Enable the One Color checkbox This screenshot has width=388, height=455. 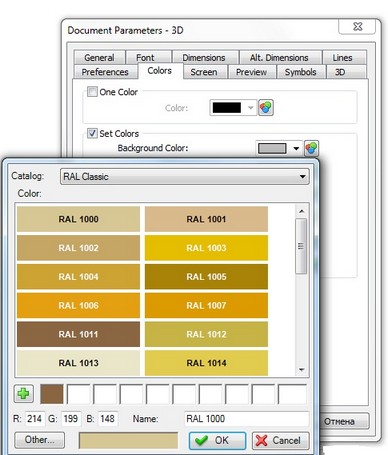point(92,91)
